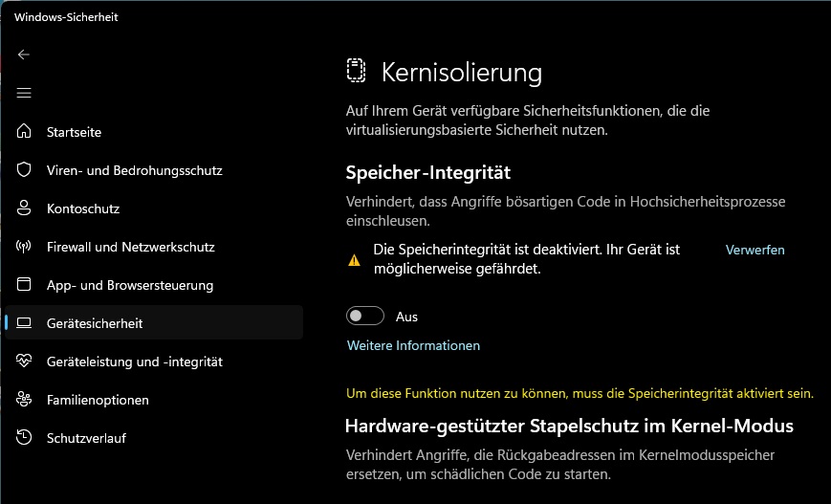The height and width of the screenshot is (504, 831).
Task: Select Startseite in the sidebar
Action: (x=74, y=132)
